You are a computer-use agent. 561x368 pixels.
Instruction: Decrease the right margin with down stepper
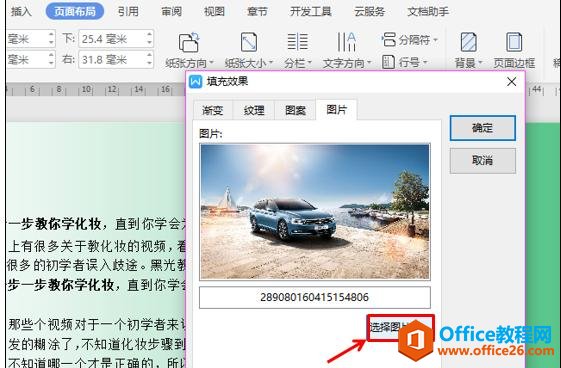coord(150,63)
